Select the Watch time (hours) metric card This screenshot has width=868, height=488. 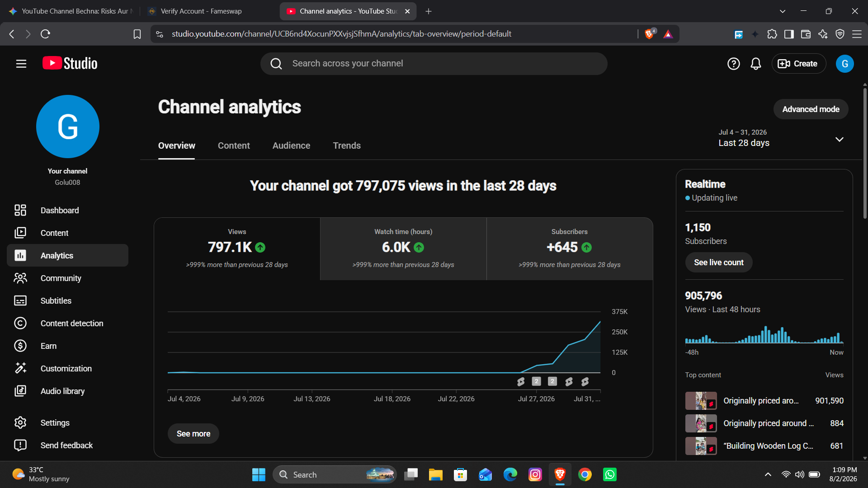[x=403, y=249]
